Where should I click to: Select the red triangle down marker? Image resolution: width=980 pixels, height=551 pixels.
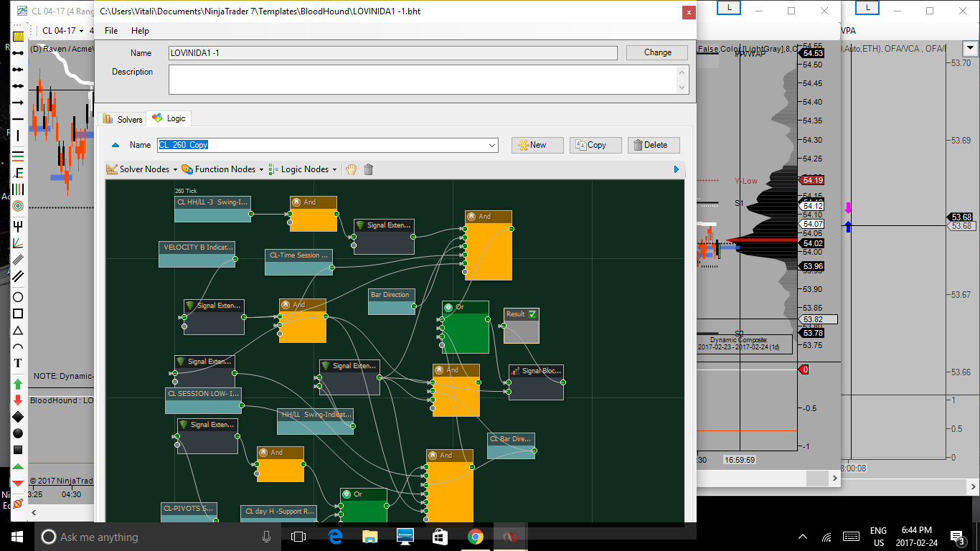(18, 483)
